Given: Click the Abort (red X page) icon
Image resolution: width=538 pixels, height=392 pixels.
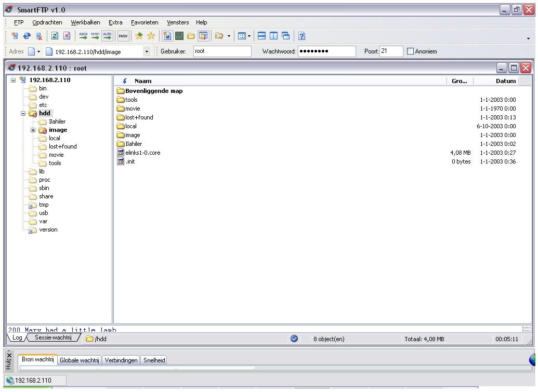Looking at the screenshot, I should coord(67,36).
